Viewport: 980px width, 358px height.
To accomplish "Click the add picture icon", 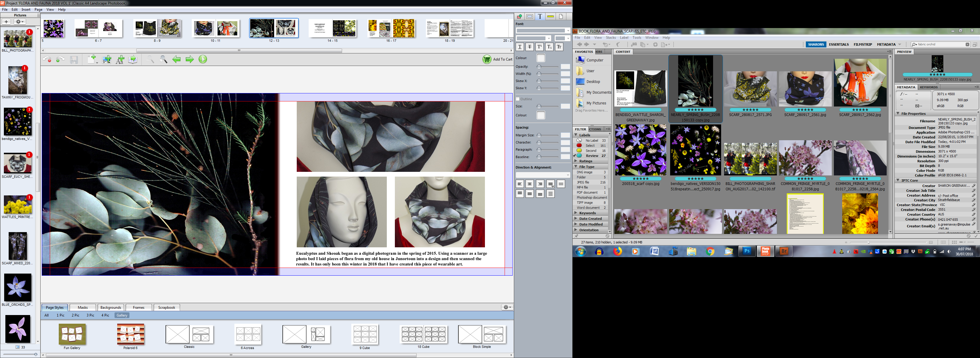I will pyautogui.click(x=107, y=59).
